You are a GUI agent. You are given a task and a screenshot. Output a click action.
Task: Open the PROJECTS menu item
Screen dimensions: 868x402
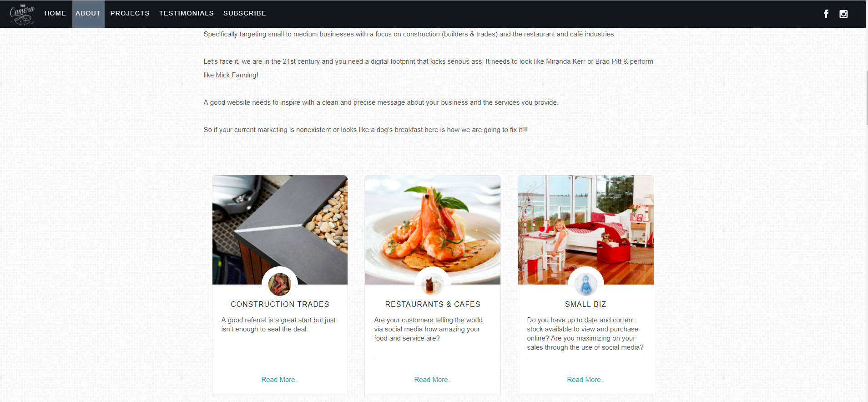(x=130, y=13)
